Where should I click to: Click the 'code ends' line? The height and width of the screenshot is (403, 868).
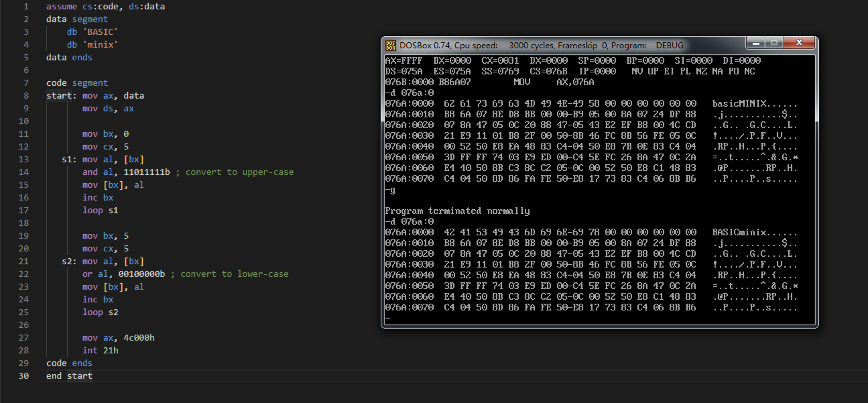(x=69, y=363)
